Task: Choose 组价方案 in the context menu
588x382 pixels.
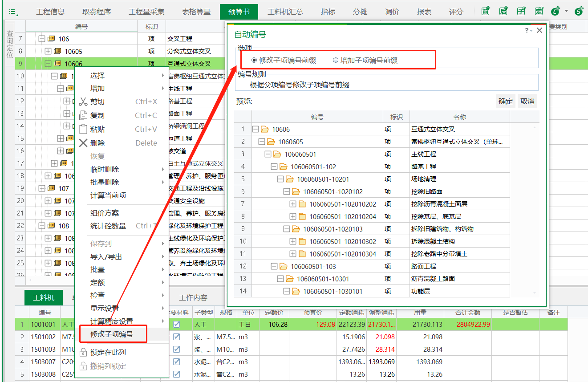Action: 105,213
